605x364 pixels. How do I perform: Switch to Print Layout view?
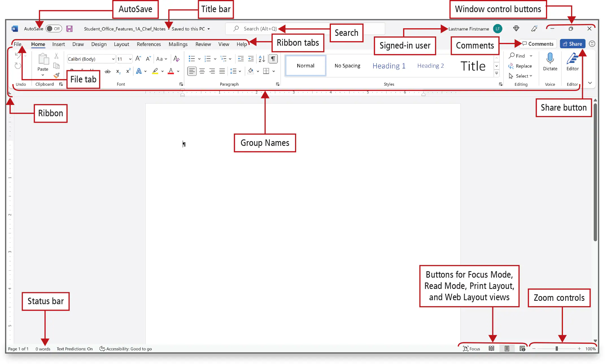point(507,349)
